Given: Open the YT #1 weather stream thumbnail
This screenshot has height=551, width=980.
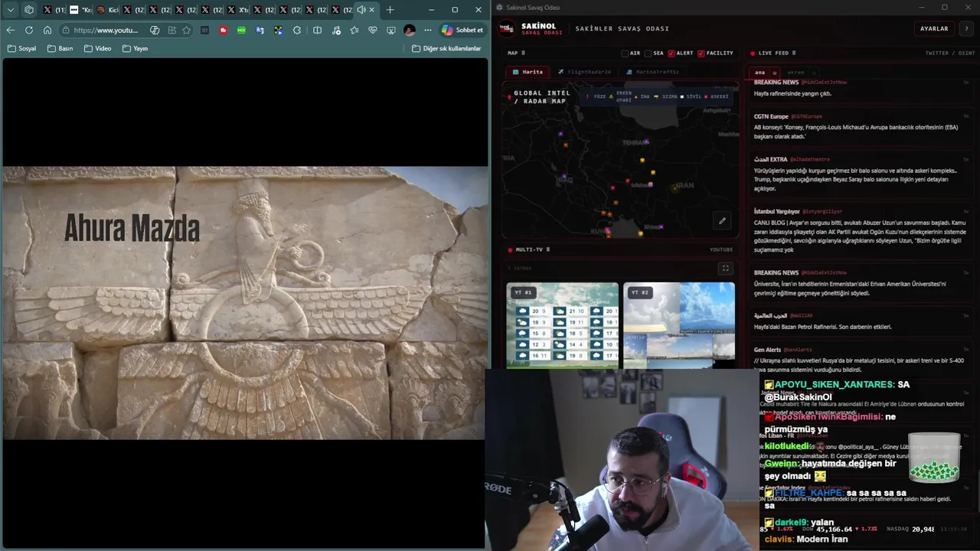Looking at the screenshot, I should 562,325.
